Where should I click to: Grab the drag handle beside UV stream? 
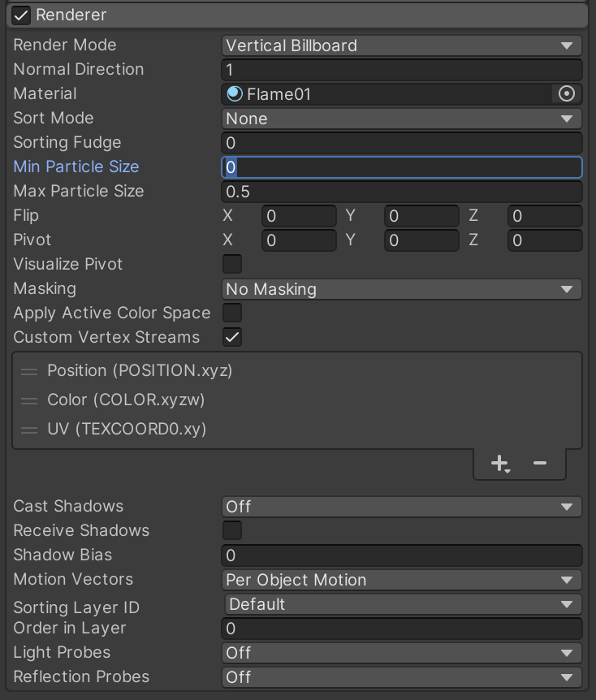29,430
